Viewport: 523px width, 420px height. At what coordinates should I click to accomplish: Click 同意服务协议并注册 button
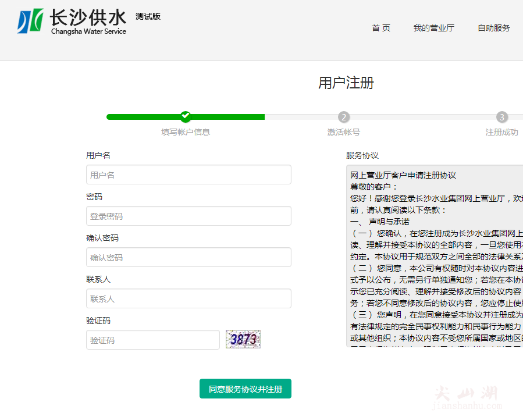point(245,389)
